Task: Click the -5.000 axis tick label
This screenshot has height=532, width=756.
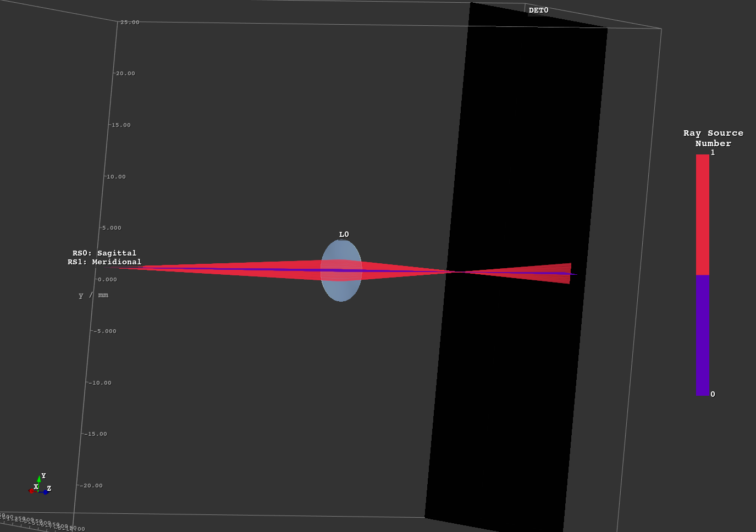Action: pyautogui.click(x=104, y=331)
